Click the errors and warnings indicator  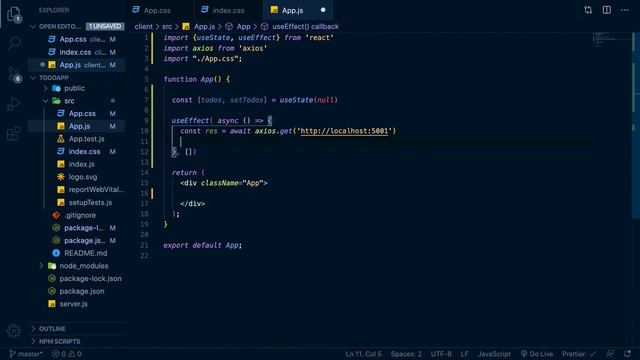click(x=67, y=354)
